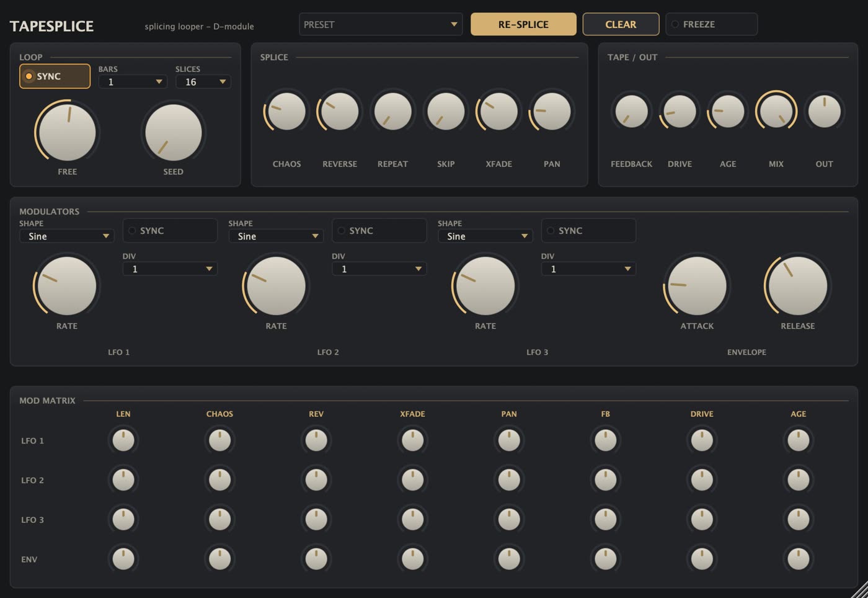Image resolution: width=868 pixels, height=598 pixels.
Task: Click the CLEAR button
Action: (x=621, y=24)
